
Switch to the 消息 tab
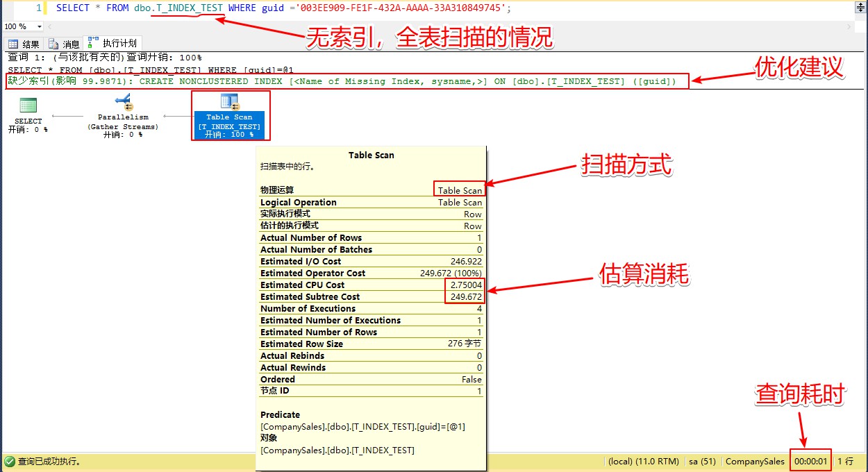pos(71,44)
